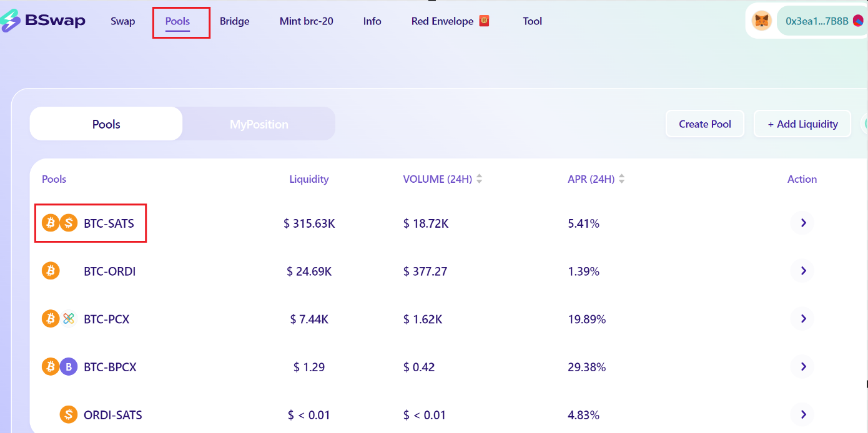Select the Swap navigation item
Viewport: 868px width, 433px height.
coord(122,21)
